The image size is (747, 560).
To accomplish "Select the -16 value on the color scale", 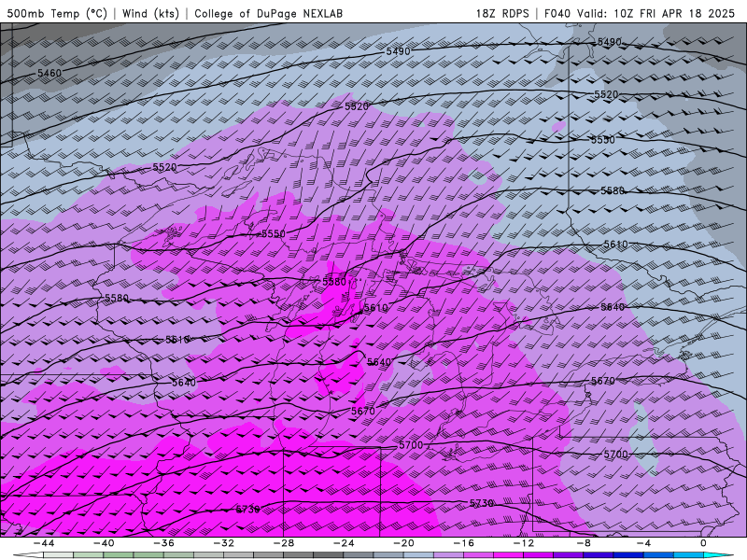I will 464,543.
